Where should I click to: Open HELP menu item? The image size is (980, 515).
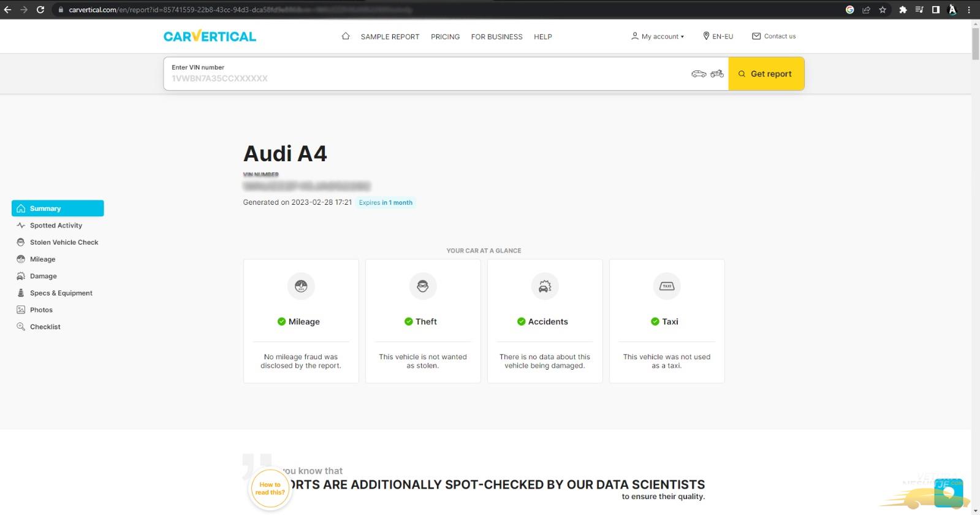click(543, 37)
